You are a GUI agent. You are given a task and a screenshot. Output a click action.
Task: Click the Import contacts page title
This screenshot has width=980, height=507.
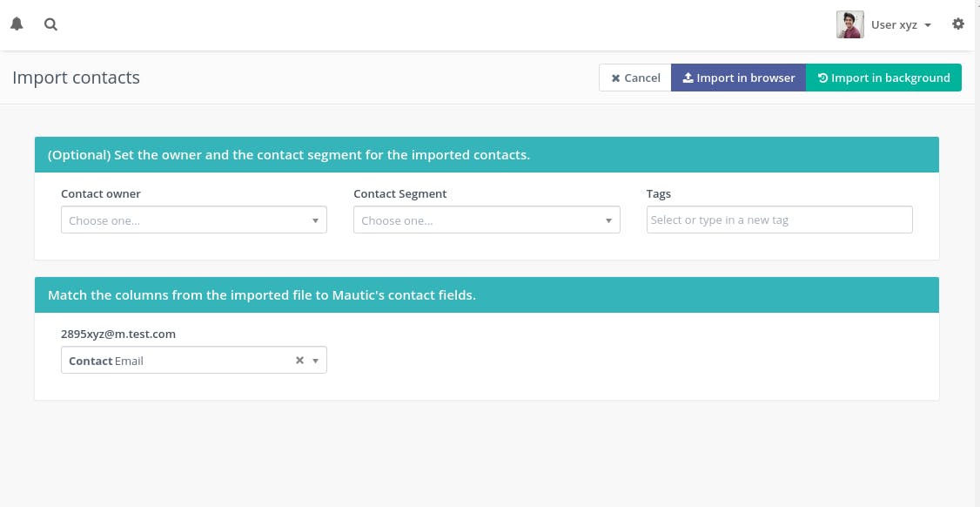(77, 78)
